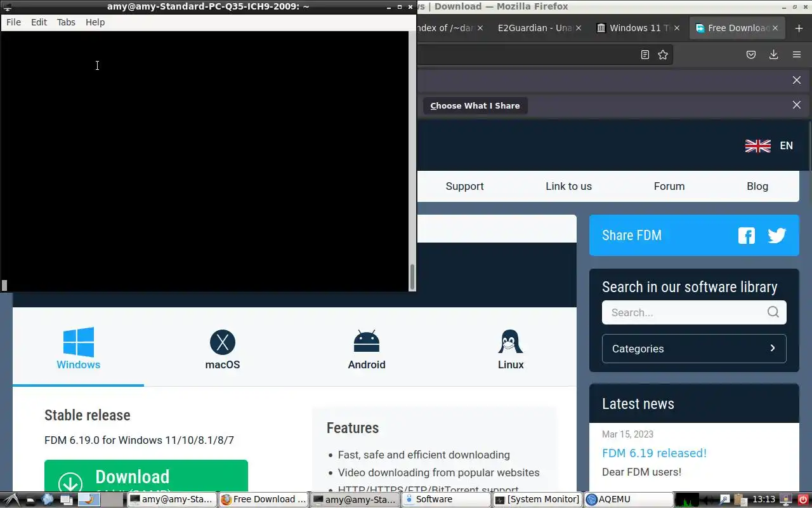Image resolution: width=812 pixels, height=508 pixels.
Task: Focus the software library search field
Action: 694,312
